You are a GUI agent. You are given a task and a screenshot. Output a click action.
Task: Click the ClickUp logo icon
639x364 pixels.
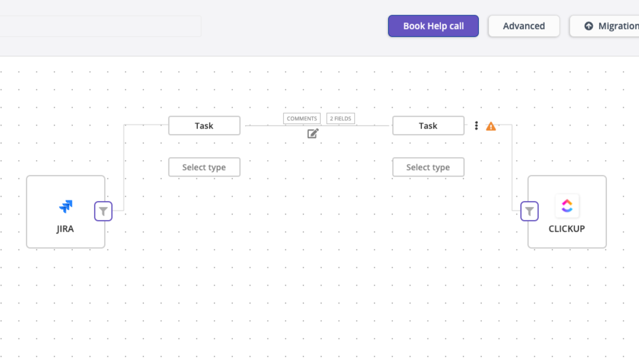click(x=567, y=206)
